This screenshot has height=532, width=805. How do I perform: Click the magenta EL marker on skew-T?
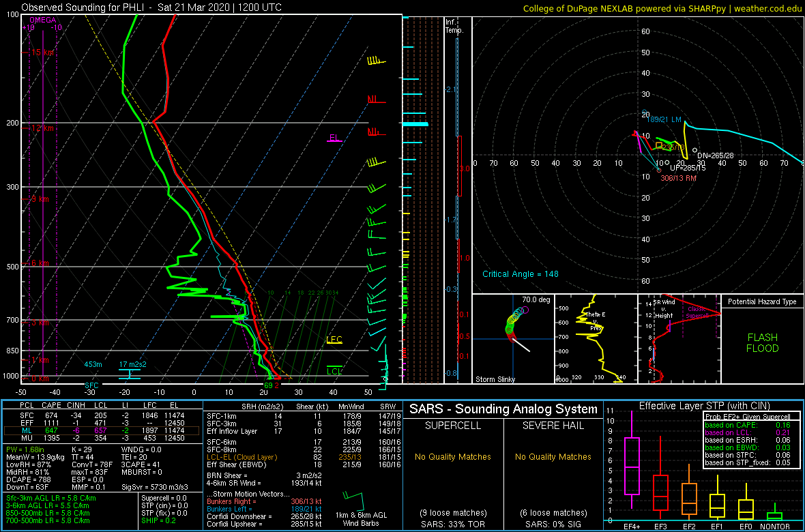tap(334, 138)
